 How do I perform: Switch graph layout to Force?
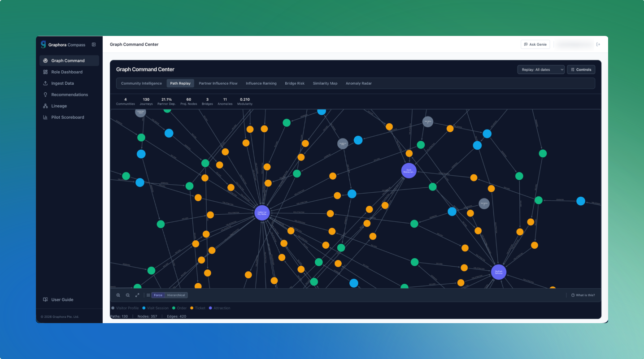(x=158, y=295)
